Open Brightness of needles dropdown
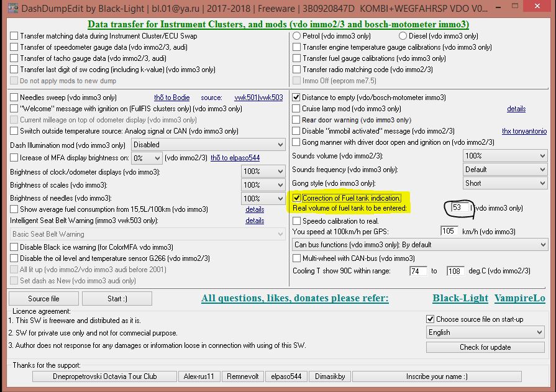Image resolution: width=556 pixels, height=392 pixels. point(263,198)
